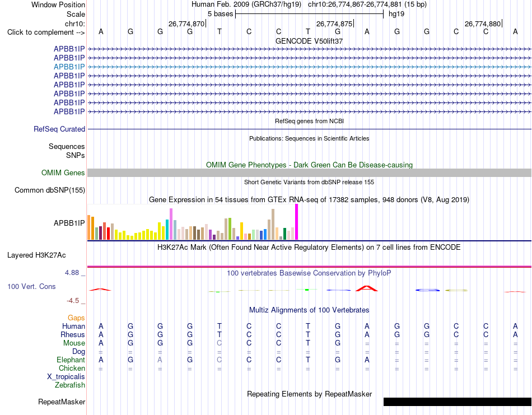Click the Zebrafish species label
This screenshot has width=532, height=415.
click(70, 385)
